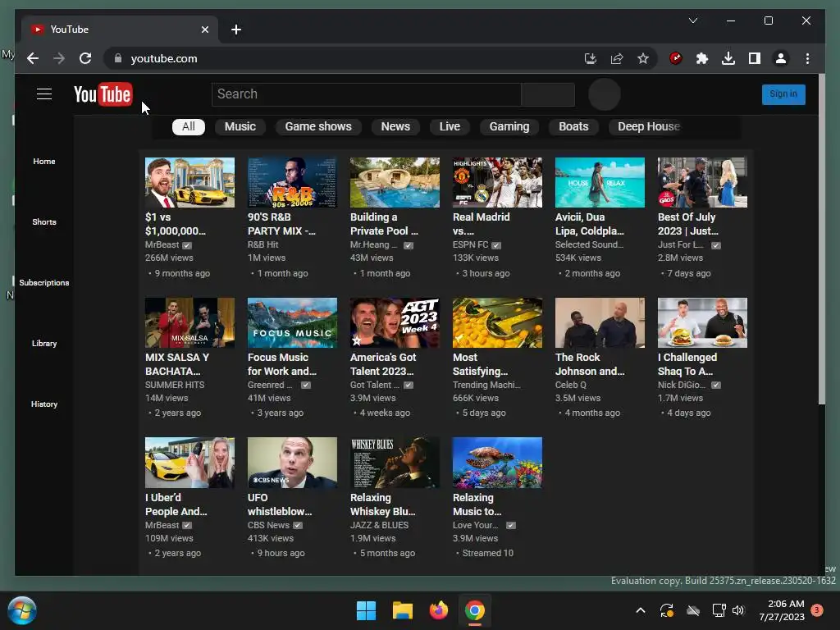Reload the youtube.com page
The height and width of the screenshot is (630, 840).
pyautogui.click(x=85, y=58)
